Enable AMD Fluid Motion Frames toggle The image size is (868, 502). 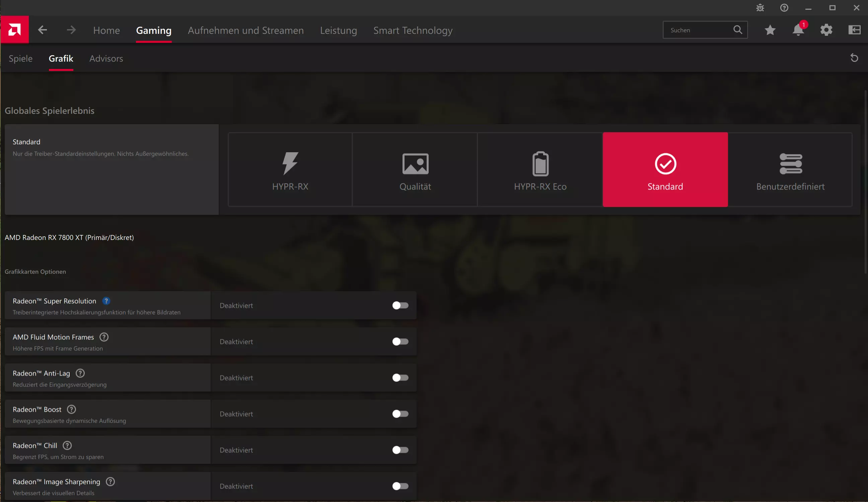coord(400,342)
